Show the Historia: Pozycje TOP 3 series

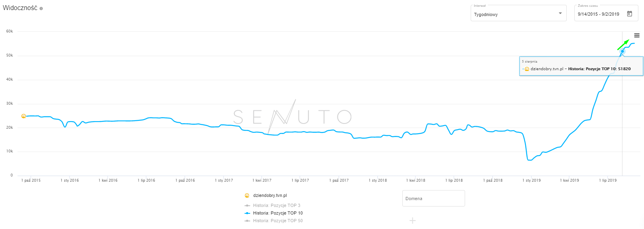(x=276, y=205)
